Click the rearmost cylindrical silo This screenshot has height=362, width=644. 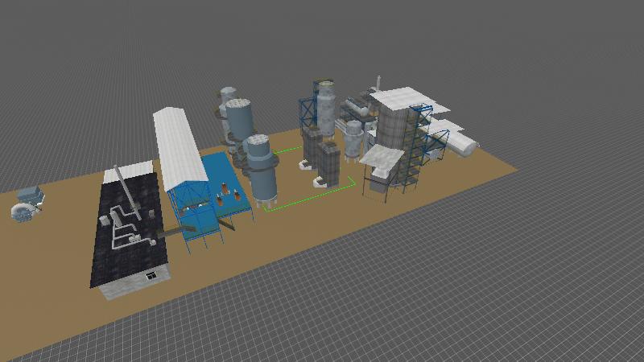(x=228, y=98)
